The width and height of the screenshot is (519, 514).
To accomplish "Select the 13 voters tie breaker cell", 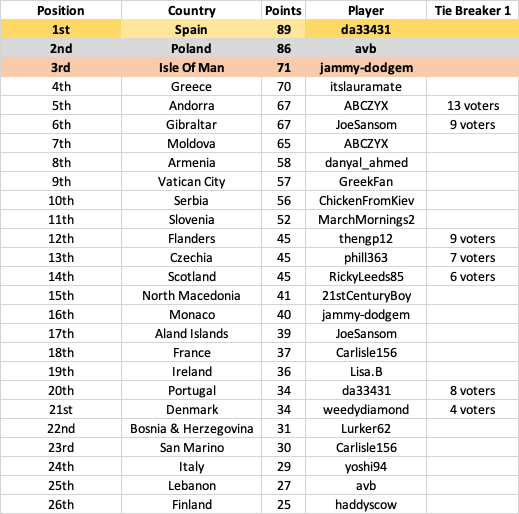I will point(473,105).
